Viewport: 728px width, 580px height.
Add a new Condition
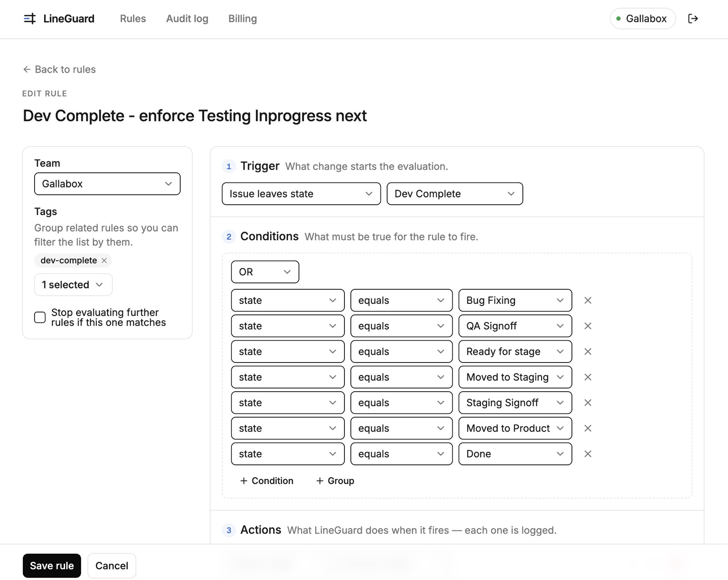(x=267, y=481)
